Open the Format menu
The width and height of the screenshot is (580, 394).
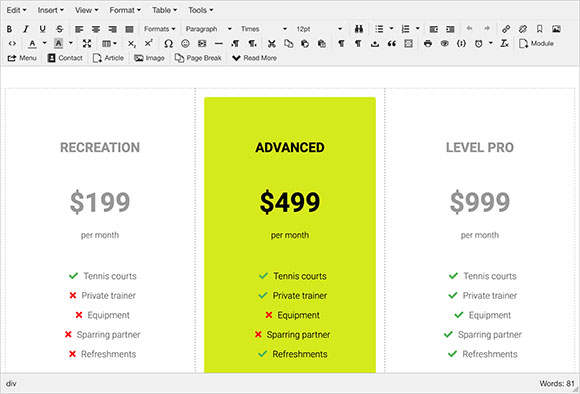point(125,10)
